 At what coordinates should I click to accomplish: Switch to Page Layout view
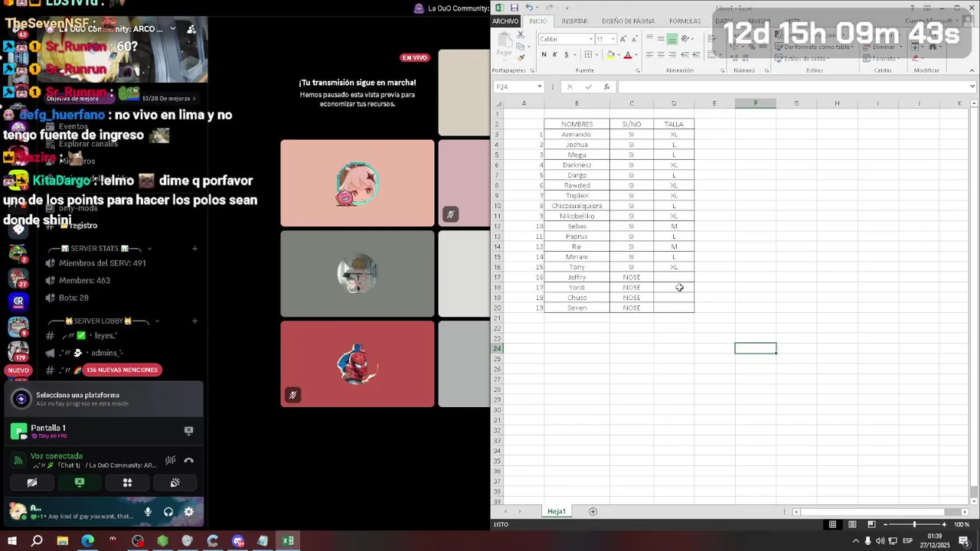tap(852, 524)
